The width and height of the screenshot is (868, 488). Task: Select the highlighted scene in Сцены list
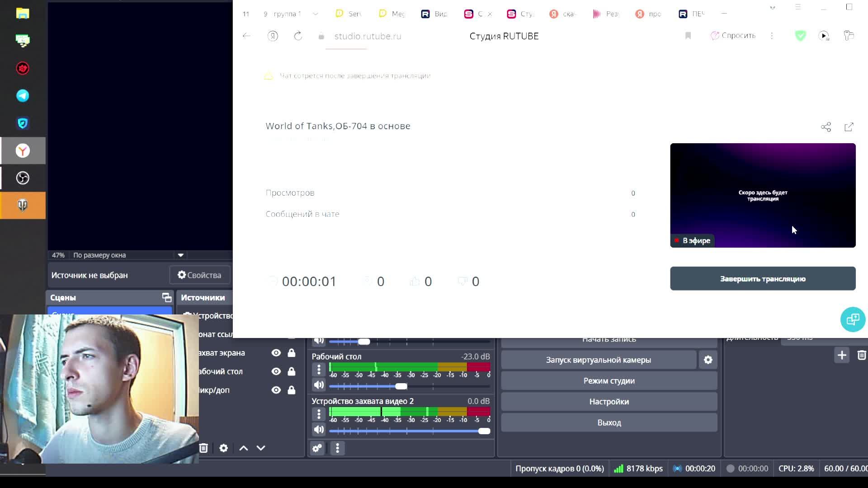tap(110, 311)
